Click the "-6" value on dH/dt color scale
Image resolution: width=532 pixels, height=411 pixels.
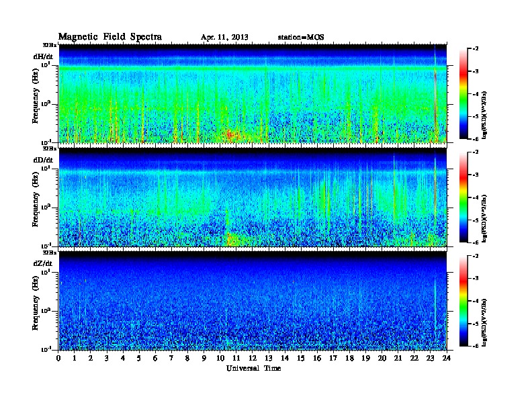point(475,139)
